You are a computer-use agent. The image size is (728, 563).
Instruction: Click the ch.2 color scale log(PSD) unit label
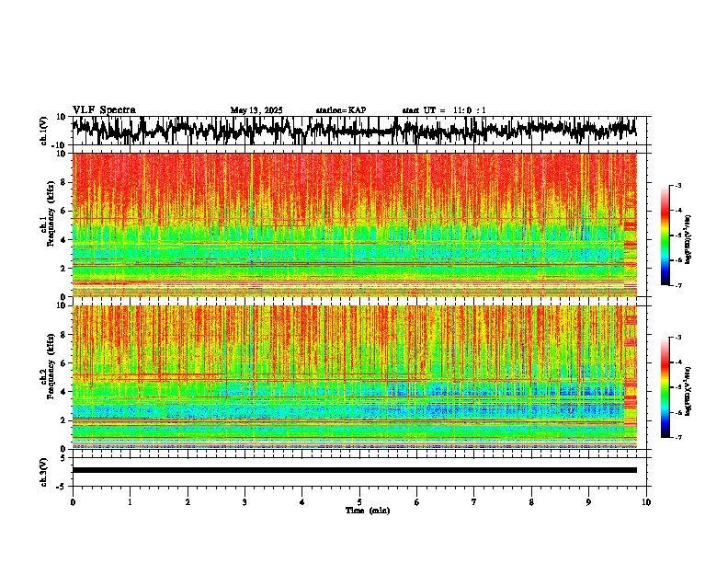[x=688, y=391]
